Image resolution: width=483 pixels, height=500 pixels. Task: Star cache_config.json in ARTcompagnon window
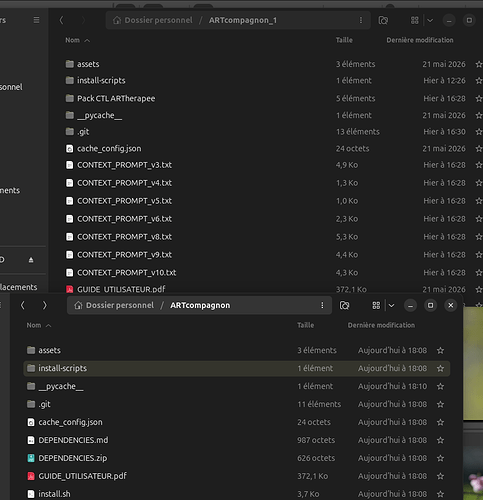[x=440, y=422]
